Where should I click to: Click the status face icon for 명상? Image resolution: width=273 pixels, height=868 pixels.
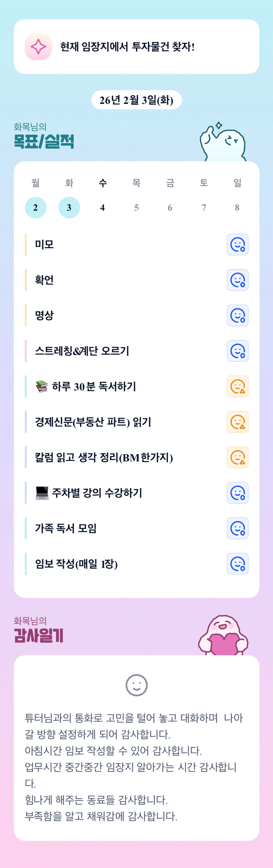(238, 316)
